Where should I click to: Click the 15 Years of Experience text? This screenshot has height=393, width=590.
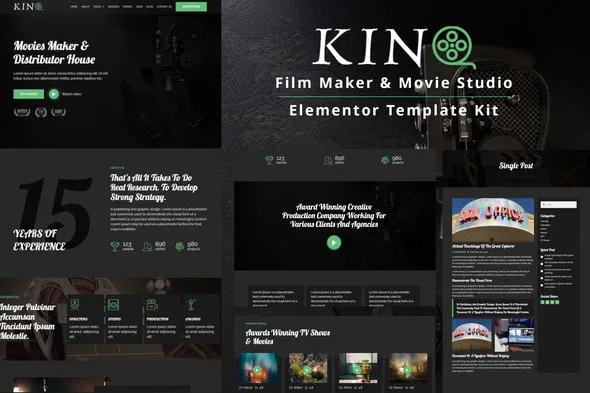[x=53, y=215]
